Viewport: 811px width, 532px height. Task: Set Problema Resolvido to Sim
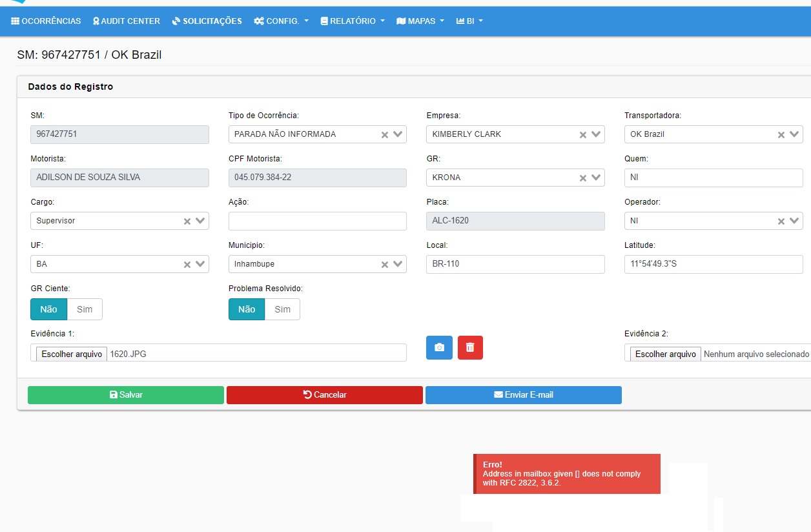pyautogui.click(x=282, y=309)
